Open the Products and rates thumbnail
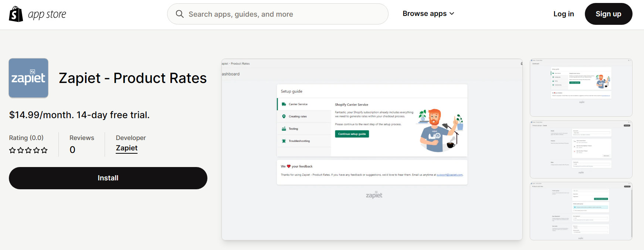The height and width of the screenshot is (250, 644). 581,211
